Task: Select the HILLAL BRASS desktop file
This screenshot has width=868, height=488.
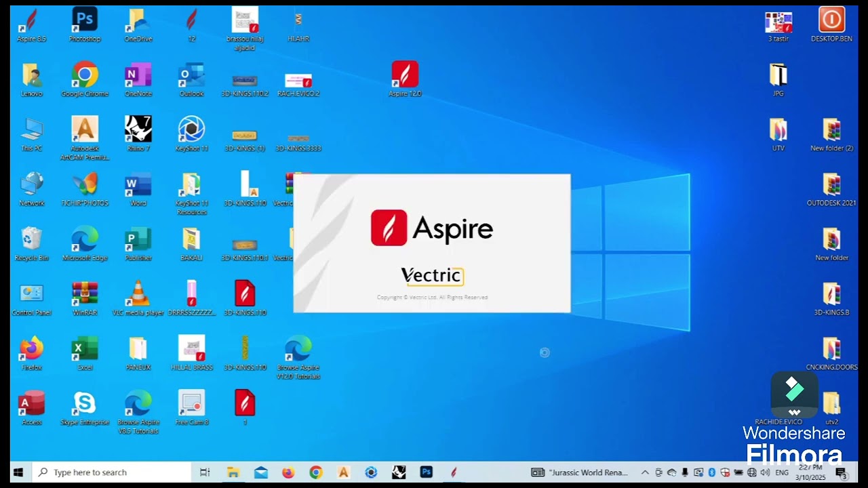Action: point(191,353)
